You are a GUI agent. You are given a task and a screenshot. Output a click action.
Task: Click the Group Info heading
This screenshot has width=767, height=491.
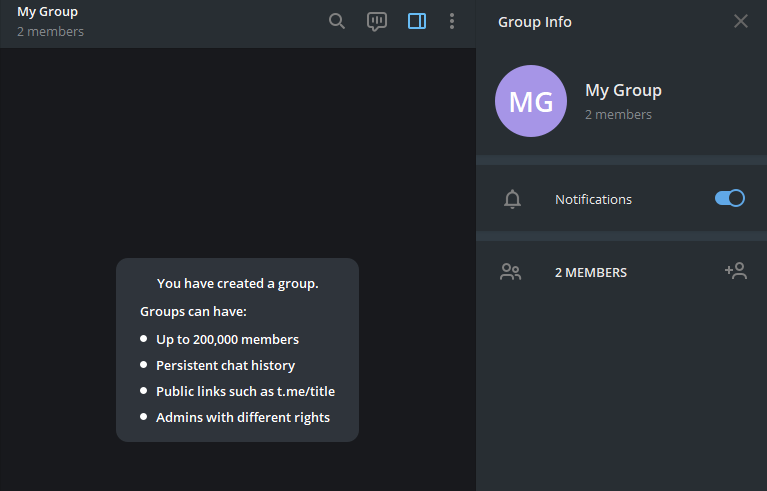535,22
